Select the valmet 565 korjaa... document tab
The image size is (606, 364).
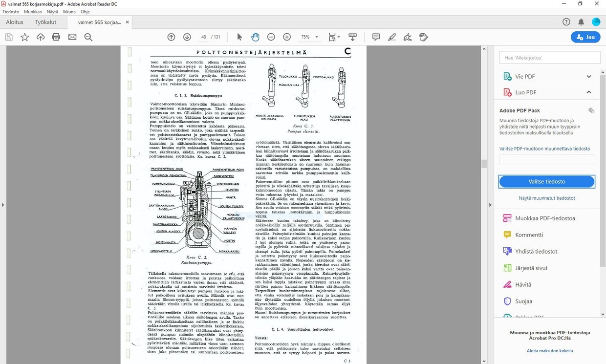click(99, 22)
